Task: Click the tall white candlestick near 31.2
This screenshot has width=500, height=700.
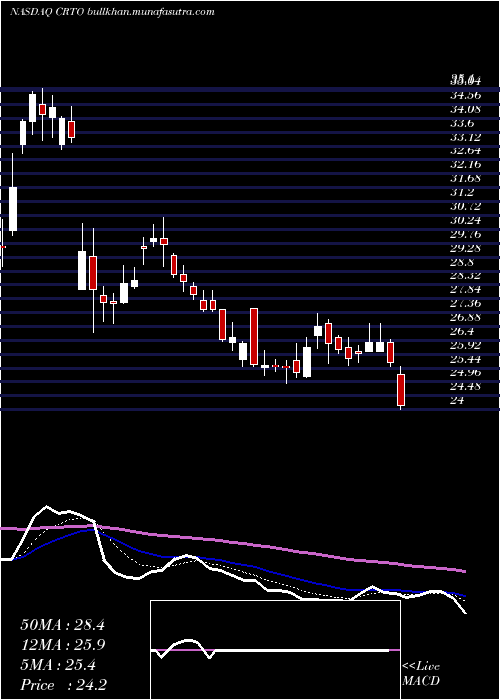Action: pyautogui.click(x=13, y=209)
